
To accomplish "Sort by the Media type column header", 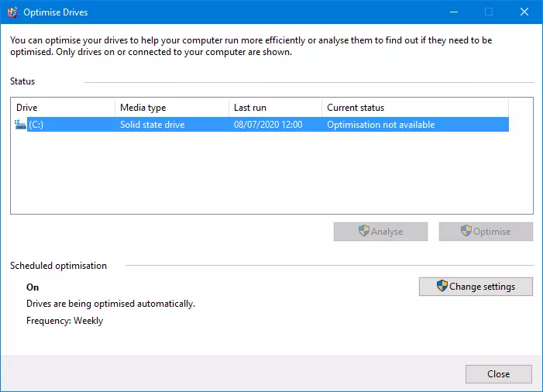I will [x=172, y=108].
